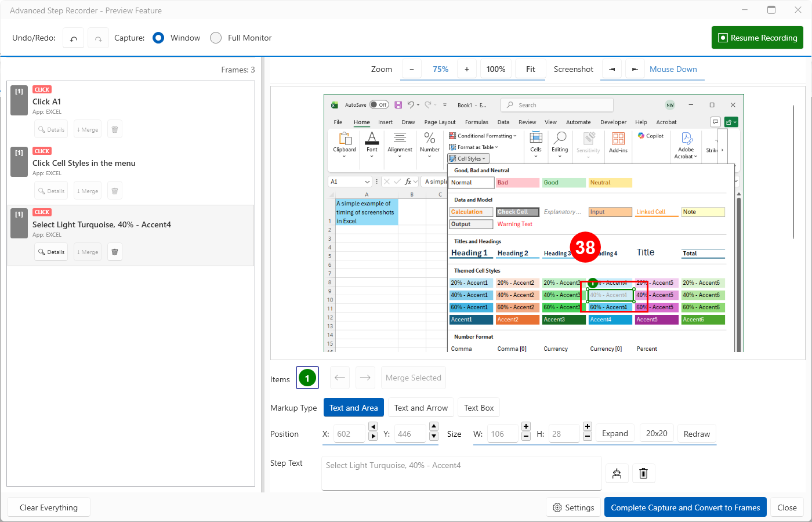Switch markup type to Text and Arrow
Screen dimensions: 812x522
(420, 408)
